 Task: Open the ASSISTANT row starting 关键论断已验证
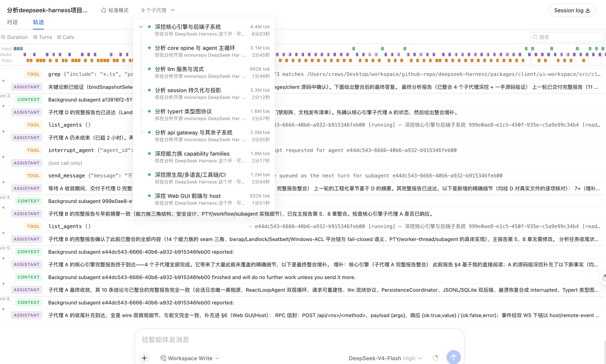pyautogui.click(x=303, y=87)
